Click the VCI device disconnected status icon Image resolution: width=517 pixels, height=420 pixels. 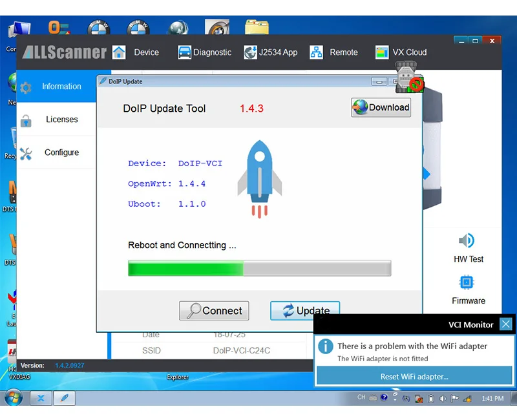click(x=409, y=78)
